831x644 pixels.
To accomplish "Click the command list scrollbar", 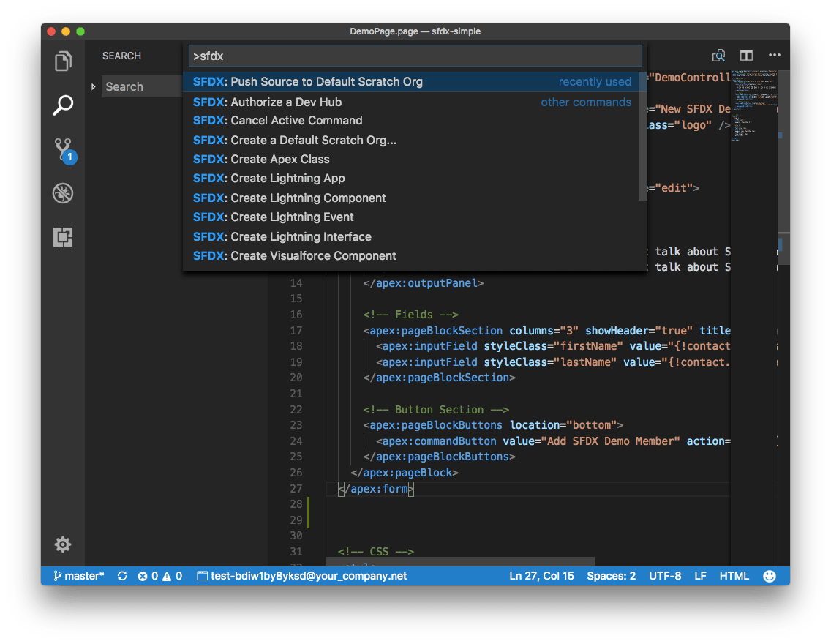I will tap(643, 136).
